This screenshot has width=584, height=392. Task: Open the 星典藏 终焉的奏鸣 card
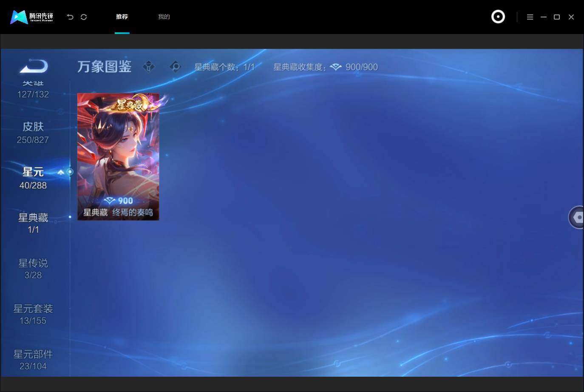(x=118, y=156)
